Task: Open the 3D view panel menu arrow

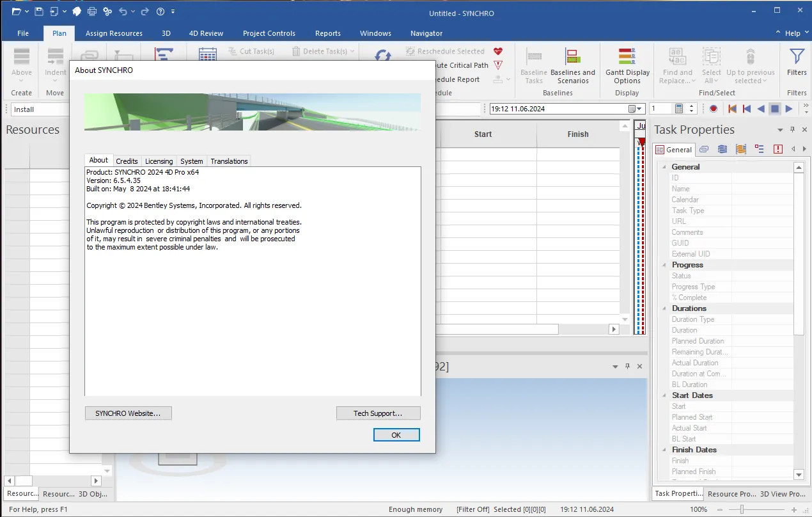Action: click(616, 367)
